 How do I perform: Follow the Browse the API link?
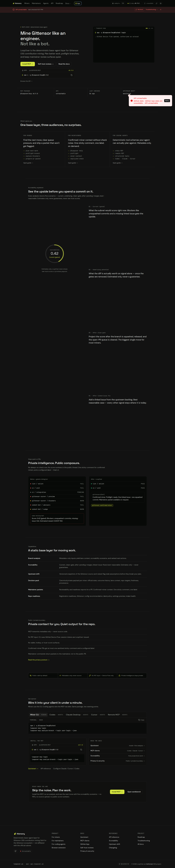tap(26, 81)
